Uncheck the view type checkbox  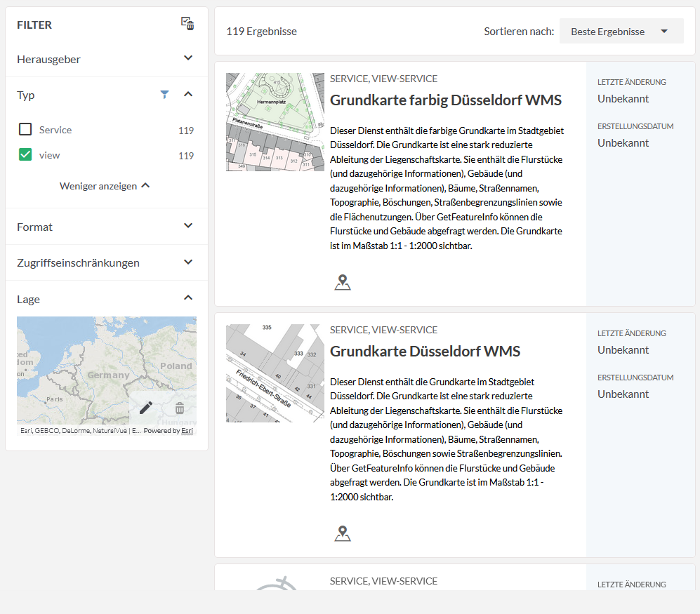[x=25, y=155]
